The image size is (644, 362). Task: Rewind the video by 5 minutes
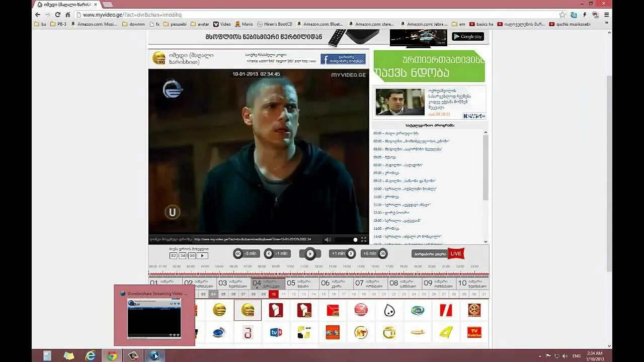pos(246,253)
